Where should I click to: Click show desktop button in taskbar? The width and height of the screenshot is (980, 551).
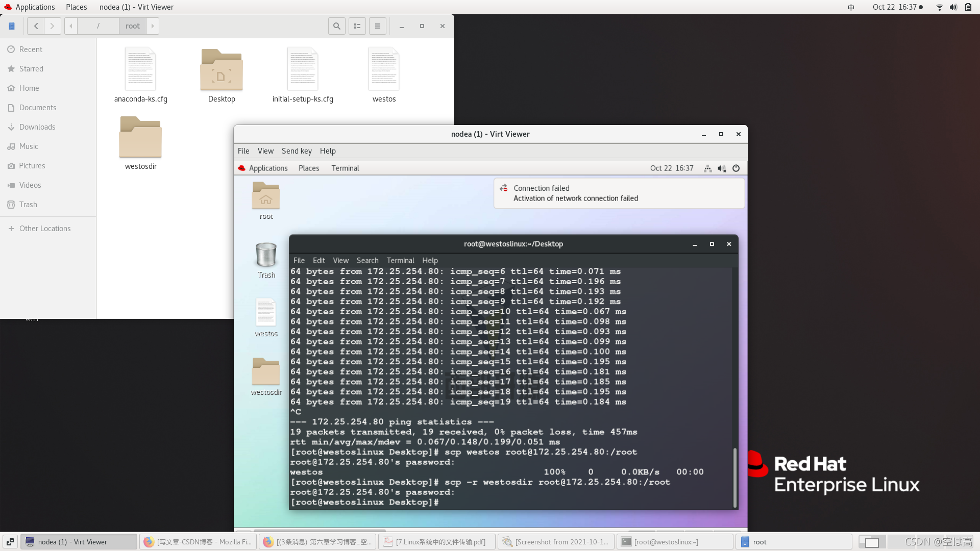click(x=10, y=542)
